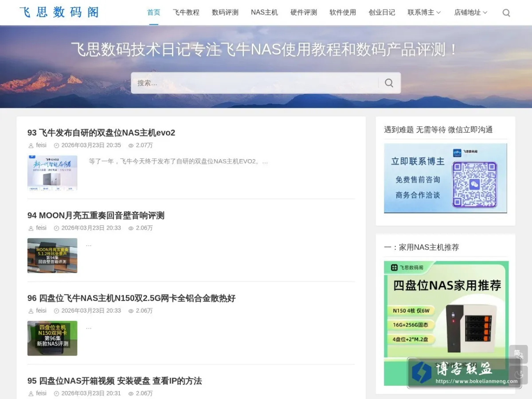The image size is (532, 399).
Task: Click clock icon of post 94 MOON
Action: tap(56, 228)
